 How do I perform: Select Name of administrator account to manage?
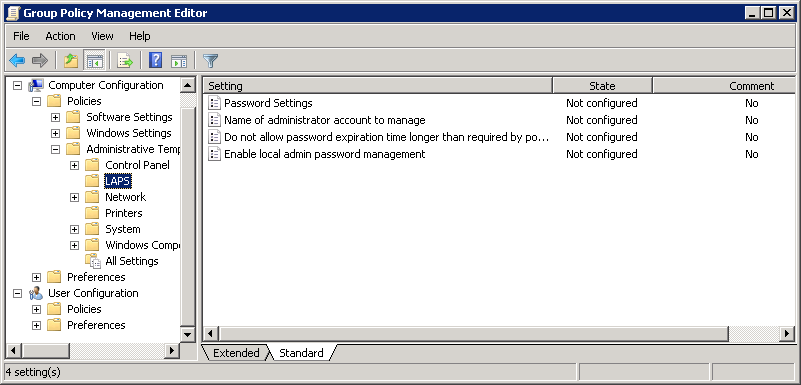pyautogui.click(x=324, y=120)
